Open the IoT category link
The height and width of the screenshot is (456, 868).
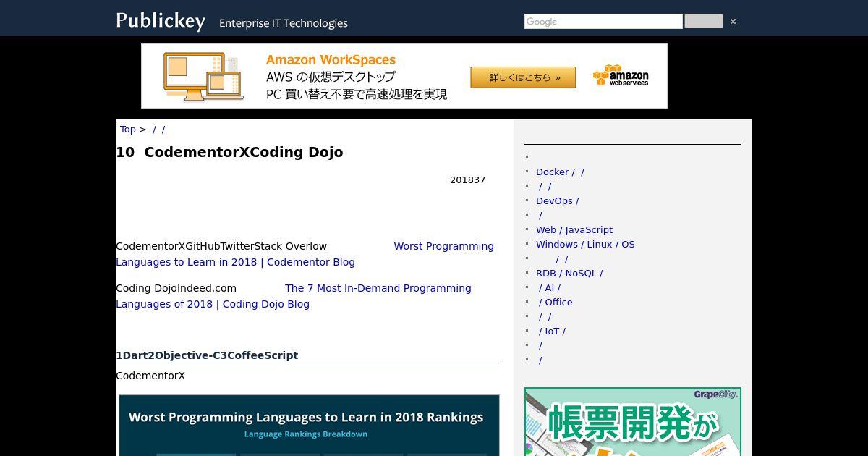pyautogui.click(x=552, y=332)
